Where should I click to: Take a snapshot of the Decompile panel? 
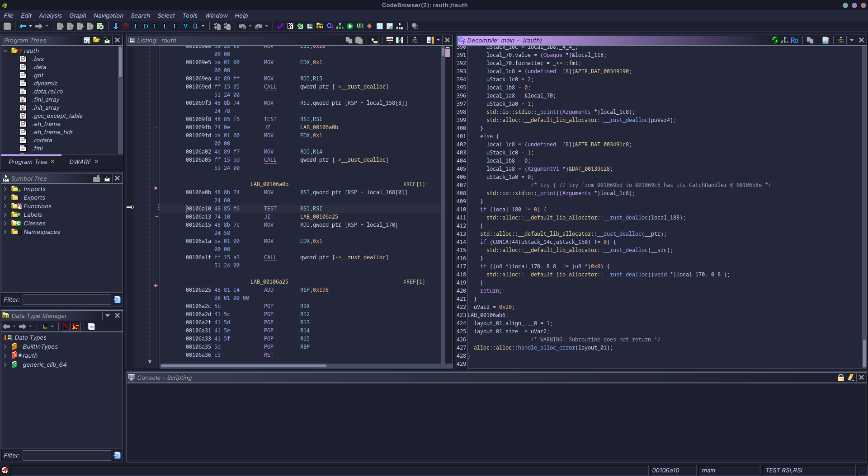(x=840, y=40)
